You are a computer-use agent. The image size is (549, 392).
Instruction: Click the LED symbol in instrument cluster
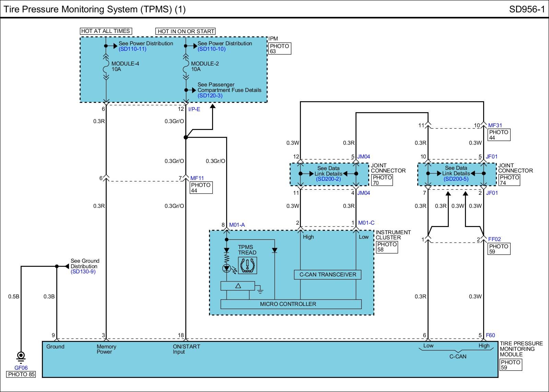pos(226,268)
